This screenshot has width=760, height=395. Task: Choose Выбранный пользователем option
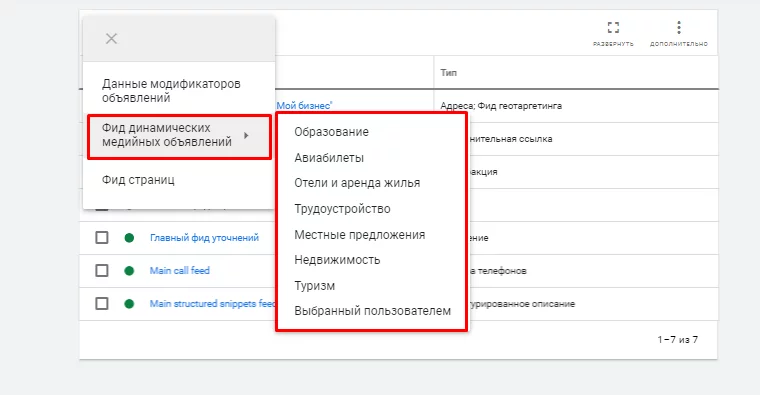click(x=373, y=311)
